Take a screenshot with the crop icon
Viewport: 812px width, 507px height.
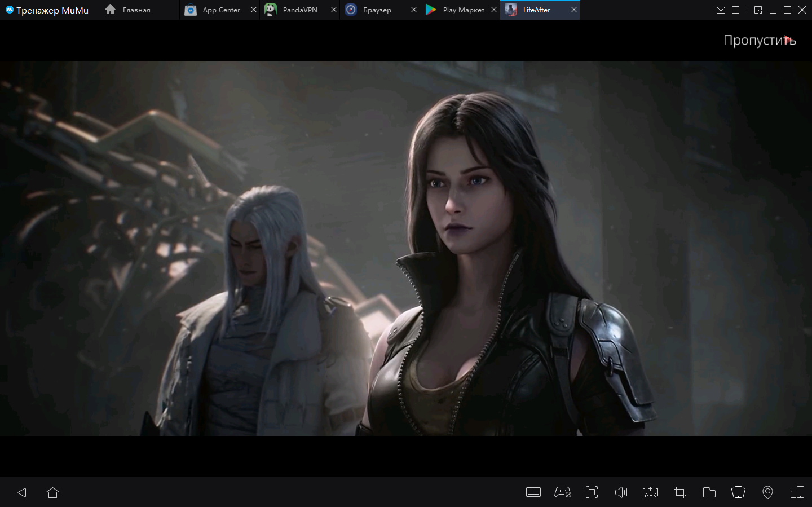tap(680, 492)
